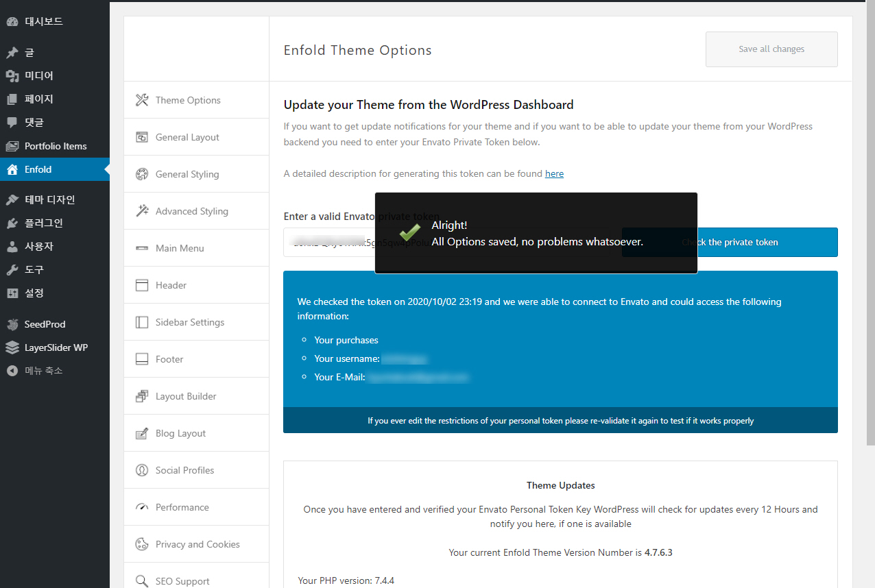Switch to the Advanced Styling tab

(x=196, y=211)
